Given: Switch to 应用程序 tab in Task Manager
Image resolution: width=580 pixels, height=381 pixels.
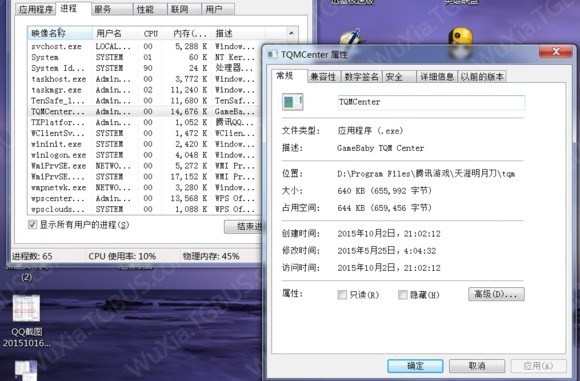Looking at the screenshot, I should tap(36, 9).
